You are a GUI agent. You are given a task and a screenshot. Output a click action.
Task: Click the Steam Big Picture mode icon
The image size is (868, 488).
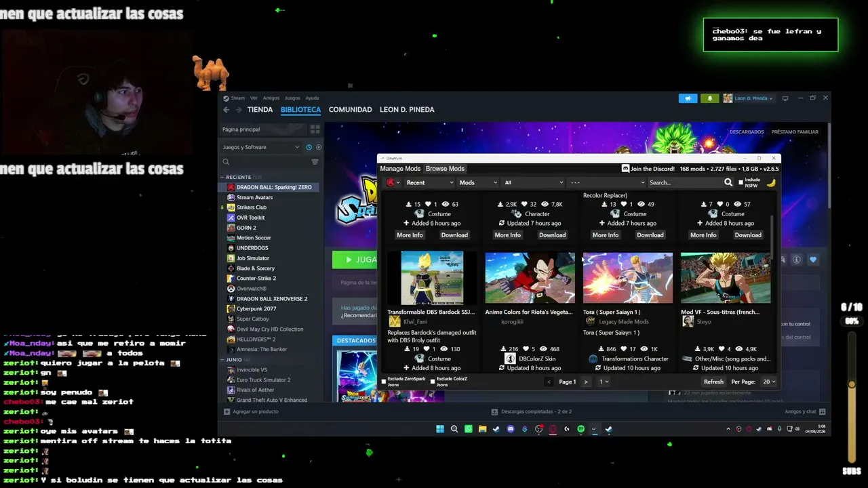(x=785, y=98)
